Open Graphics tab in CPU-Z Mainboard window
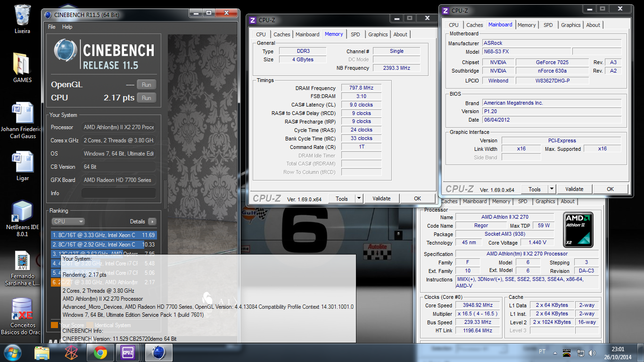Viewport: 644px width, 362px height. point(571,25)
